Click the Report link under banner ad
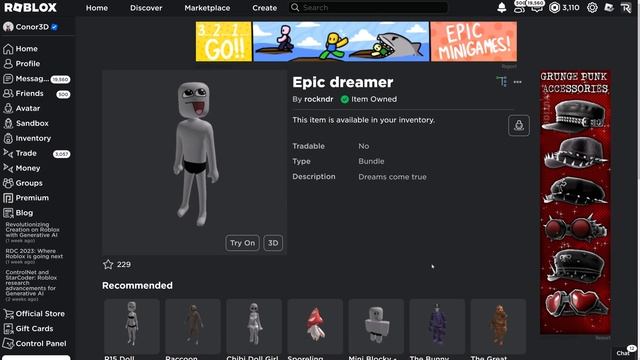 point(509,66)
